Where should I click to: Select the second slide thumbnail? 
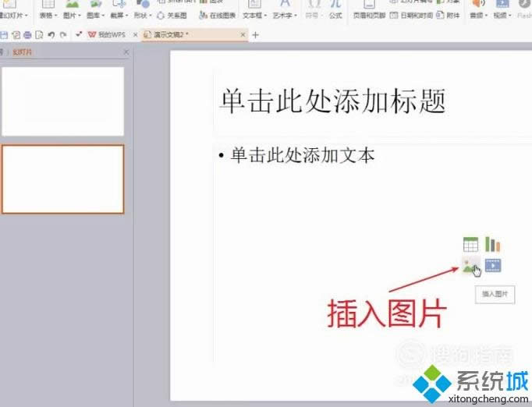click(62, 179)
